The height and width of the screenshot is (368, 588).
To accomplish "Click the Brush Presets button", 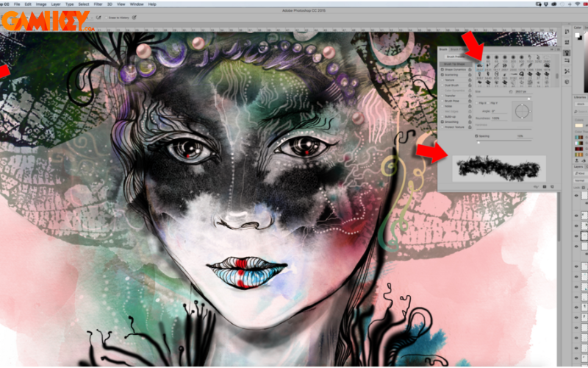I will click(454, 56).
